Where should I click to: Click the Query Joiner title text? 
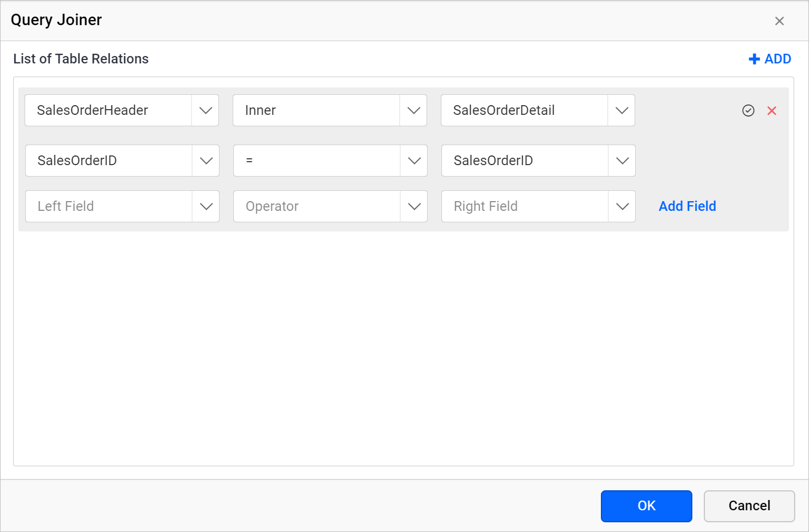pos(56,20)
